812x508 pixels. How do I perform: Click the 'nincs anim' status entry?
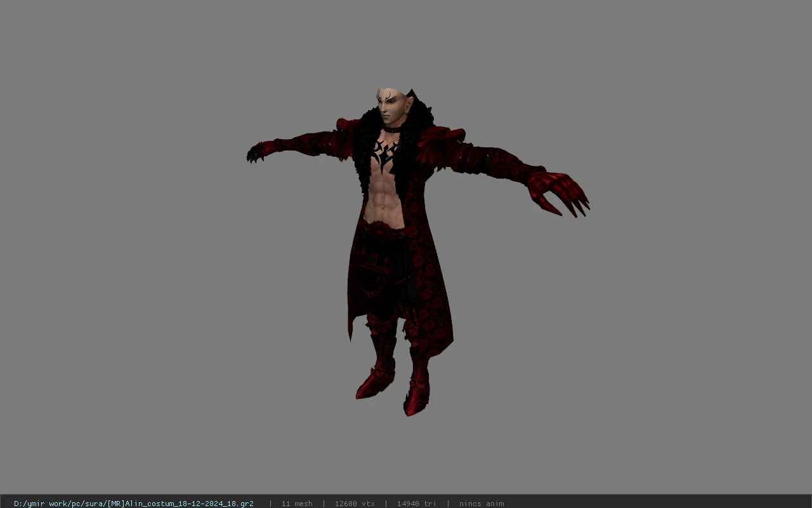(481, 504)
